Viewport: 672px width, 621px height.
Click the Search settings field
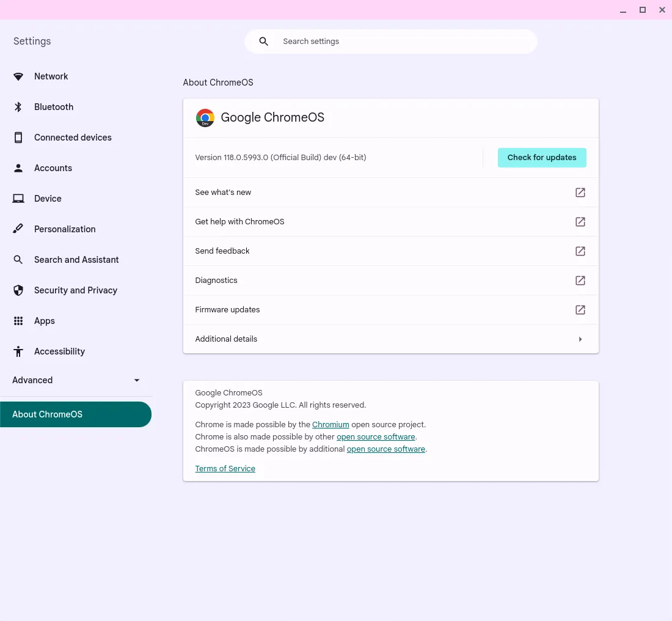point(391,42)
